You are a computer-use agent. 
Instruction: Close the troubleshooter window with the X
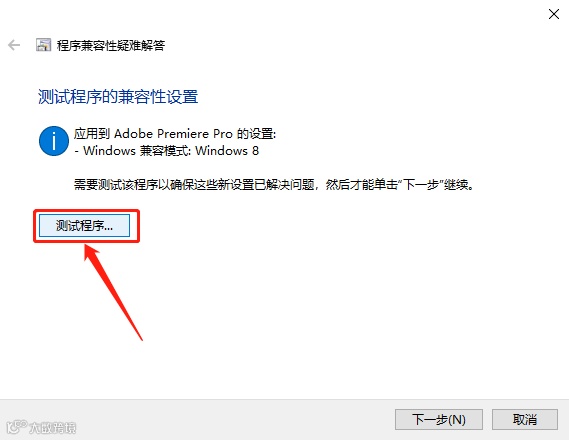[554, 14]
